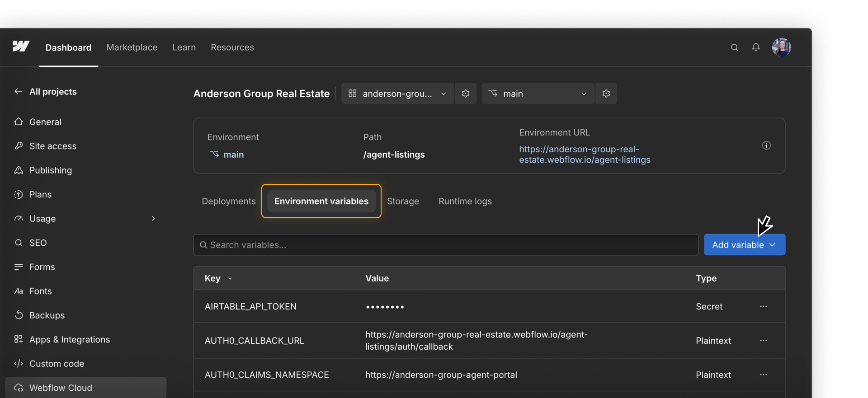Click the Publishing rocket icon
This screenshot has height=398, width=868.
(19, 170)
